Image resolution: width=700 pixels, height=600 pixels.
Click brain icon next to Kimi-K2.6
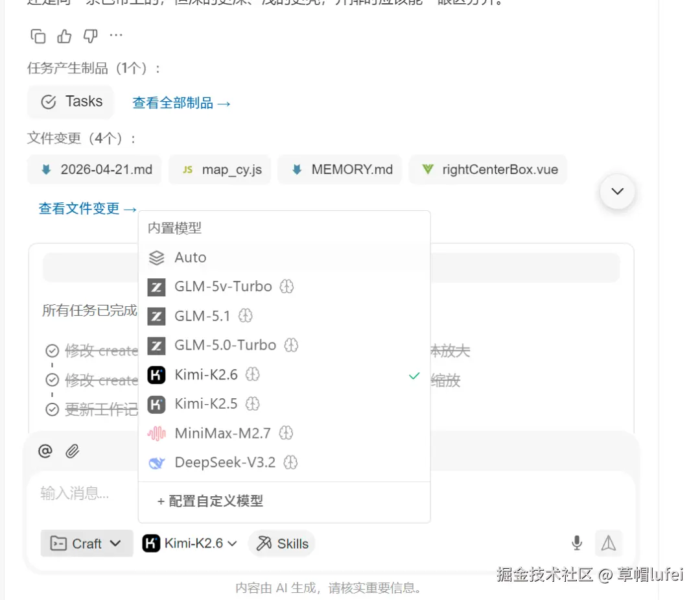(253, 374)
